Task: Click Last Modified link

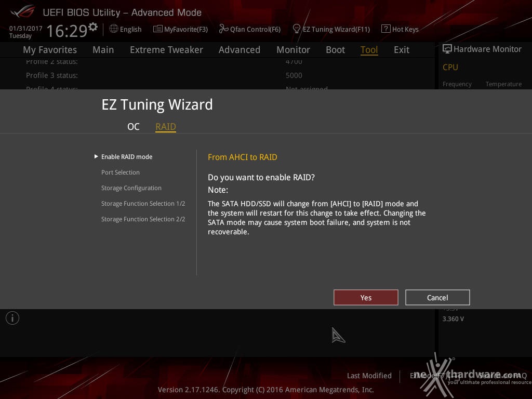Action: (369, 376)
